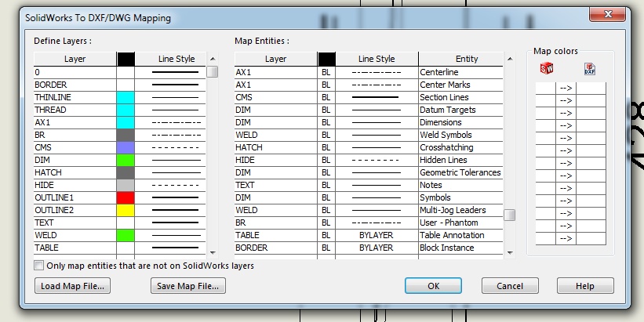Select the Geometric Tolerances entity

460,172
